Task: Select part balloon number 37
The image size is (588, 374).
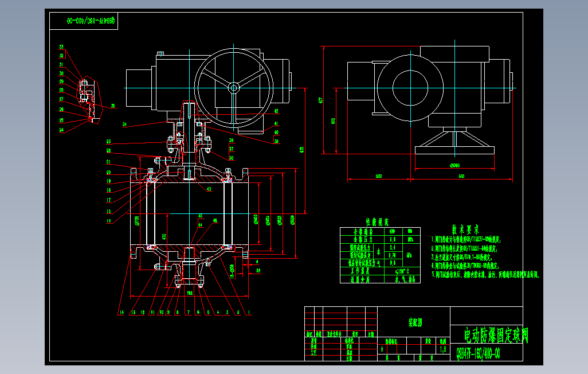Action: coord(232,149)
